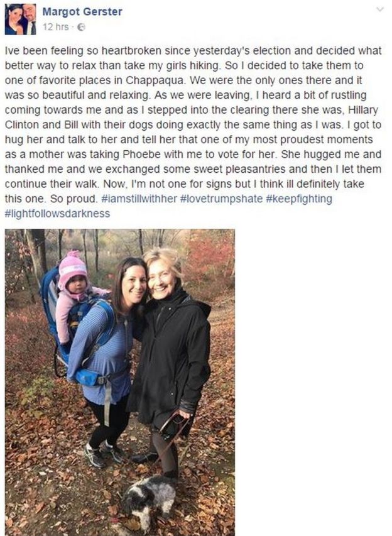Viewport: 392px width, 536px height.
Task: Click the small dog in the photo
Action: coord(149,500)
